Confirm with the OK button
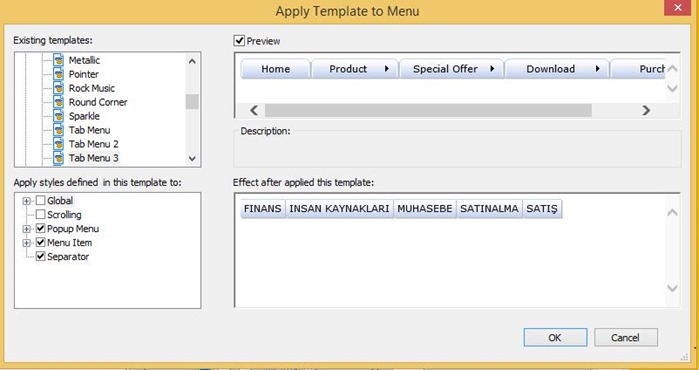The image size is (699, 370). click(x=555, y=337)
